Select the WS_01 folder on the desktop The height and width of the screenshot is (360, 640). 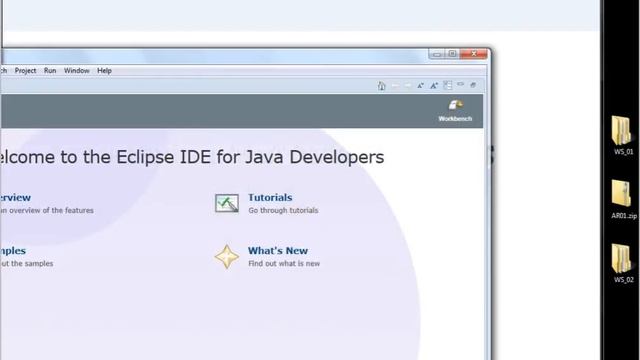pyautogui.click(x=623, y=136)
